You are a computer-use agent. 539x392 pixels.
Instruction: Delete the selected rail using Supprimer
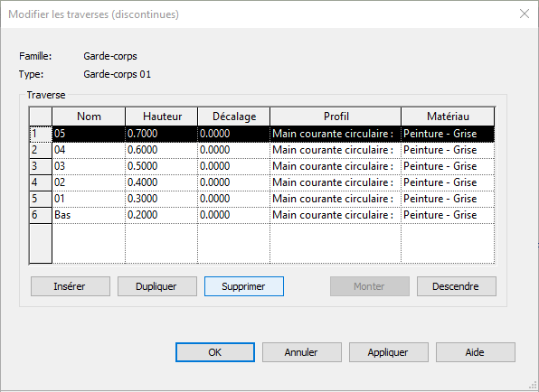point(243,286)
